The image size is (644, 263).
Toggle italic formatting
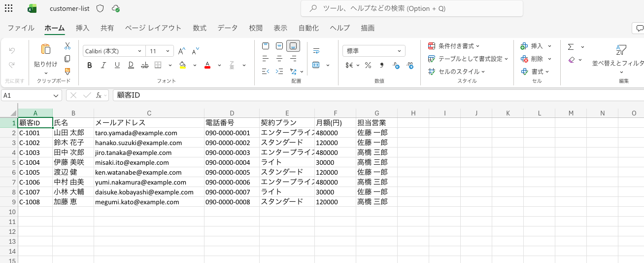tap(103, 65)
